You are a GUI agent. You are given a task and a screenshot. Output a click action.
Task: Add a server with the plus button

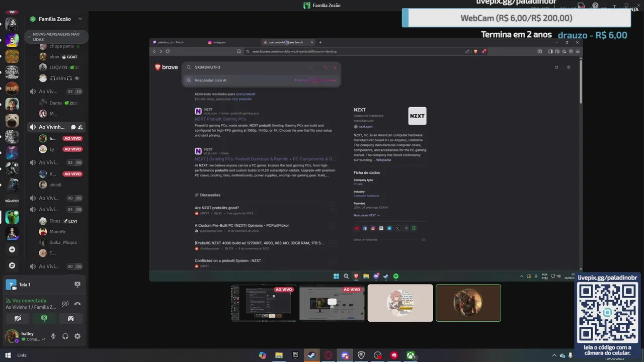[x=12, y=249]
